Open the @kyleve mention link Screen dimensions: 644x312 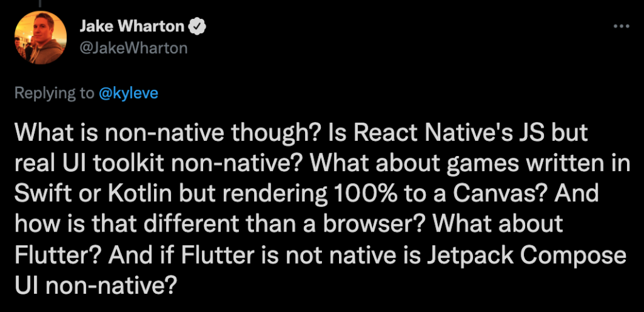point(128,94)
